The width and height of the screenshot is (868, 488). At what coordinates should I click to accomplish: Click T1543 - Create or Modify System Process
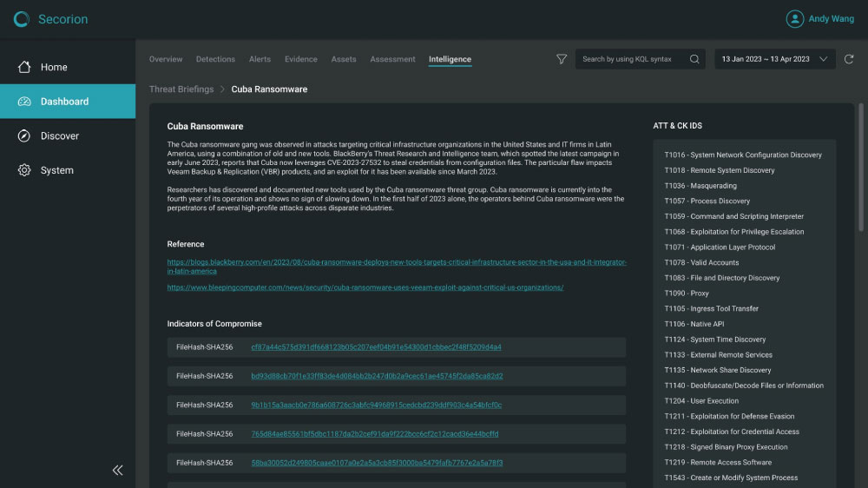click(731, 478)
